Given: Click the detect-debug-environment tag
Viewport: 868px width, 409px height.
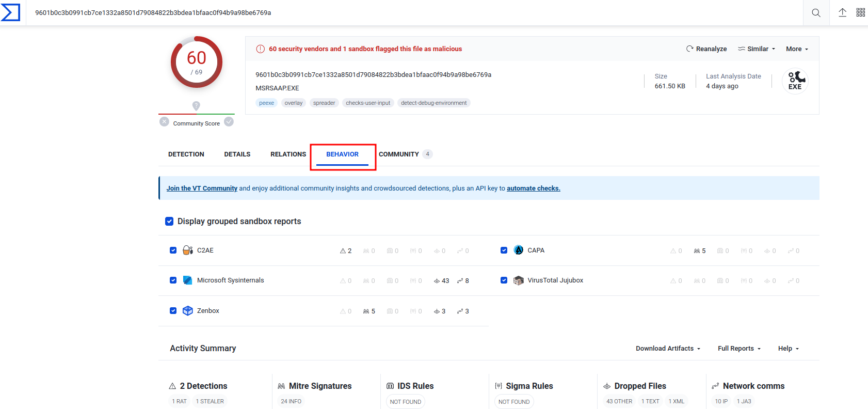Looking at the screenshot, I should click(x=434, y=103).
